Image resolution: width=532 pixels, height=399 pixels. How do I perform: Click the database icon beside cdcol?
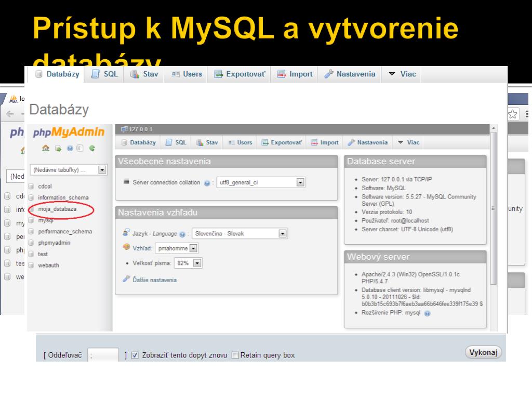(x=31, y=187)
